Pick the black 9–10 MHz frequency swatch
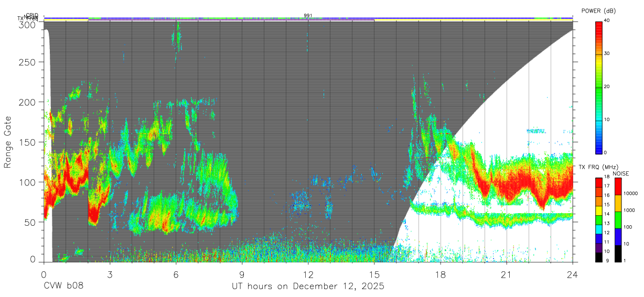This screenshot has width=644, height=297. pos(599,257)
